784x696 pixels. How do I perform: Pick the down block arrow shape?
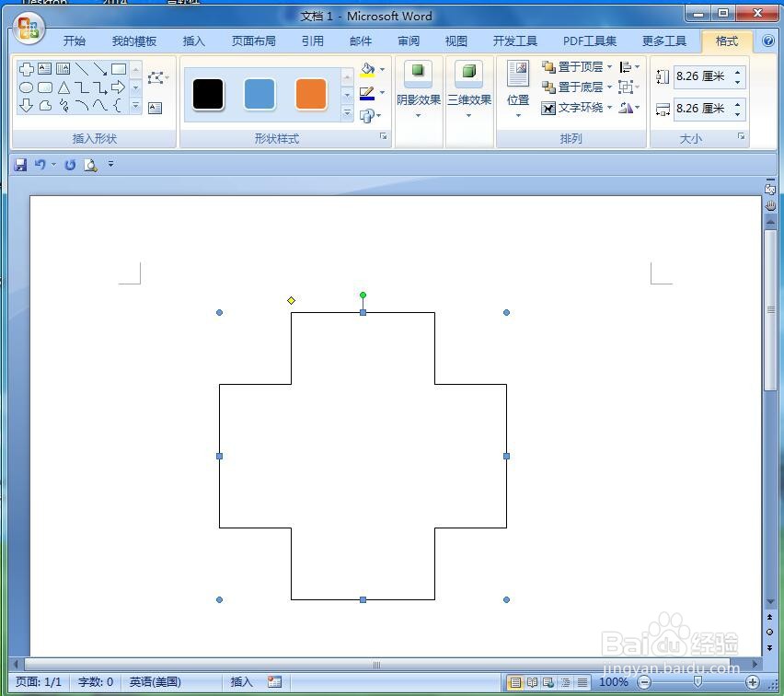[26, 106]
